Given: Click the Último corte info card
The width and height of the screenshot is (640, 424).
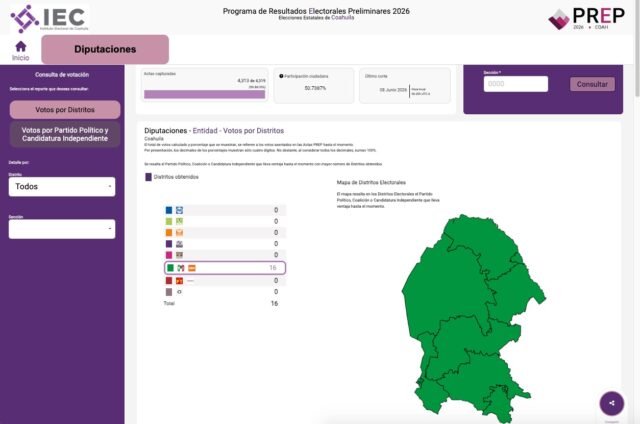Looking at the screenshot, I should [405, 85].
